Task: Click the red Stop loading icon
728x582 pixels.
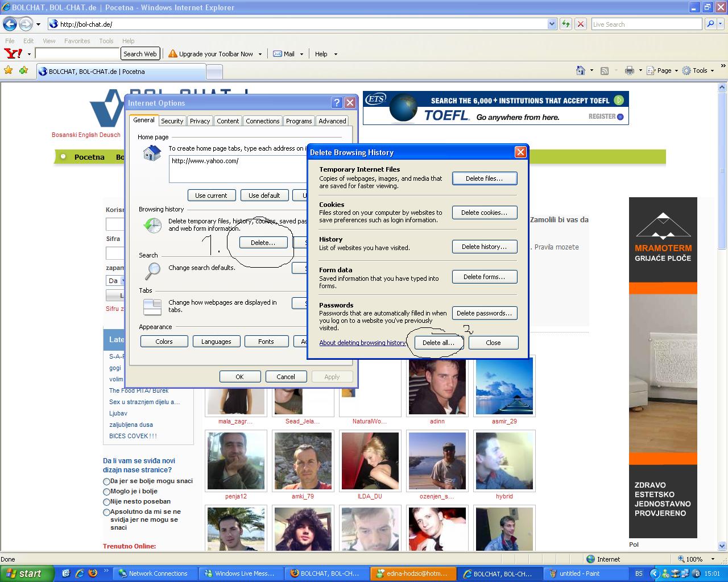Action: tap(580, 24)
